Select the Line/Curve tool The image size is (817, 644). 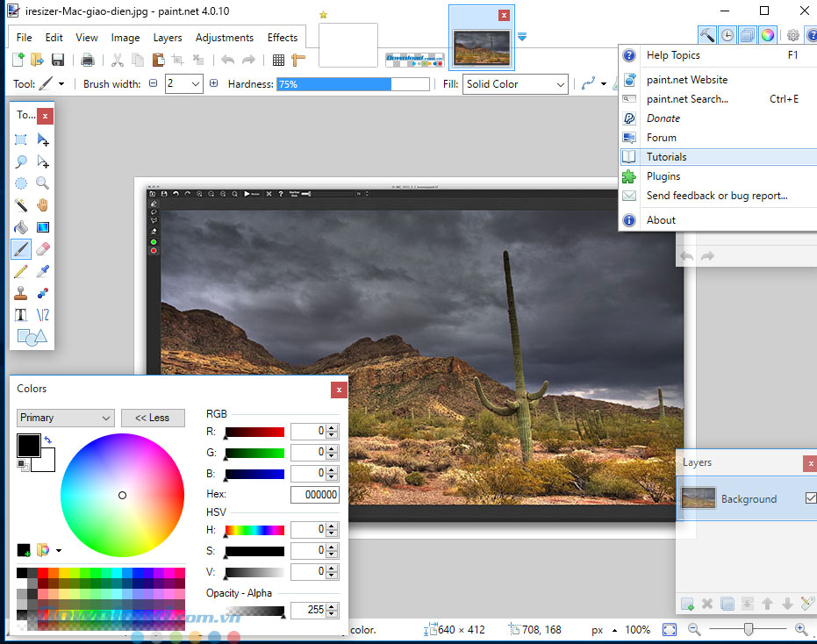click(43, 315)
